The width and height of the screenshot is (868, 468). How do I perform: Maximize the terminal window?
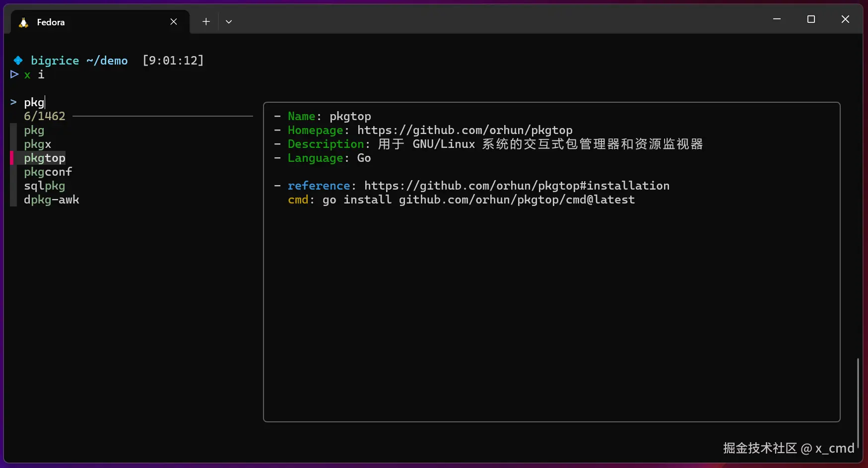click(811, 19)
